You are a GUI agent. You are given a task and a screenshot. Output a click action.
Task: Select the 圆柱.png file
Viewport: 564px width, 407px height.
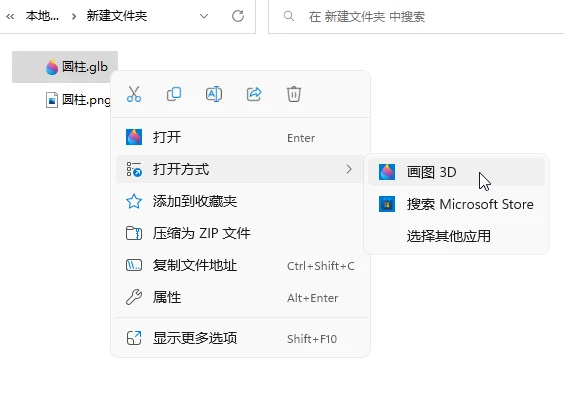(78, 100)
